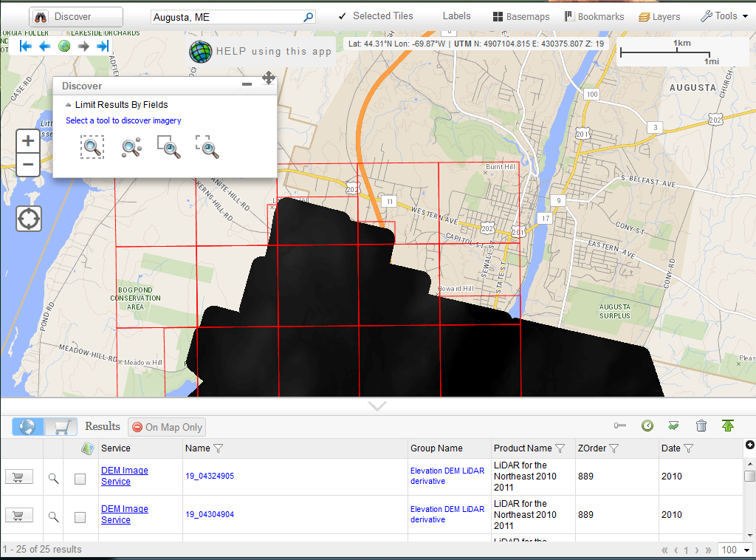Image resolution: width=756 pixels, height=560 pixels.
Task: Click the full extent globe between the arrows
Action: 64,47
